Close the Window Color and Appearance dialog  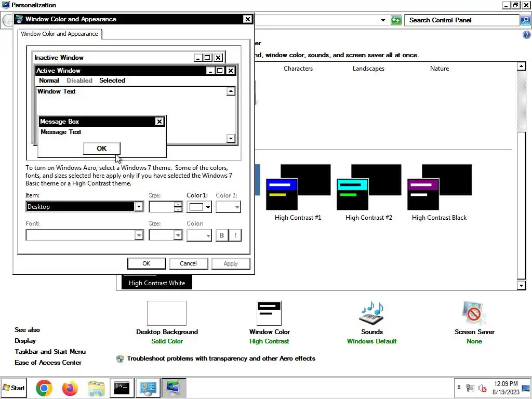coord(248,19)
